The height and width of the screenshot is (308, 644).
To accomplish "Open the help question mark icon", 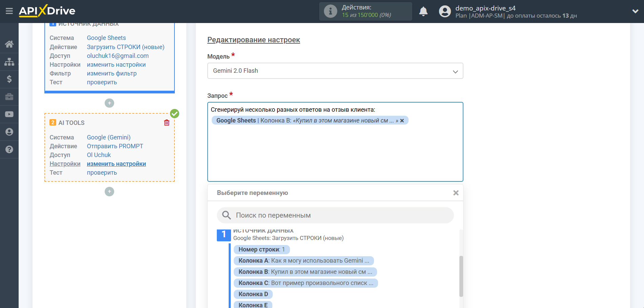I will (9, 149).
